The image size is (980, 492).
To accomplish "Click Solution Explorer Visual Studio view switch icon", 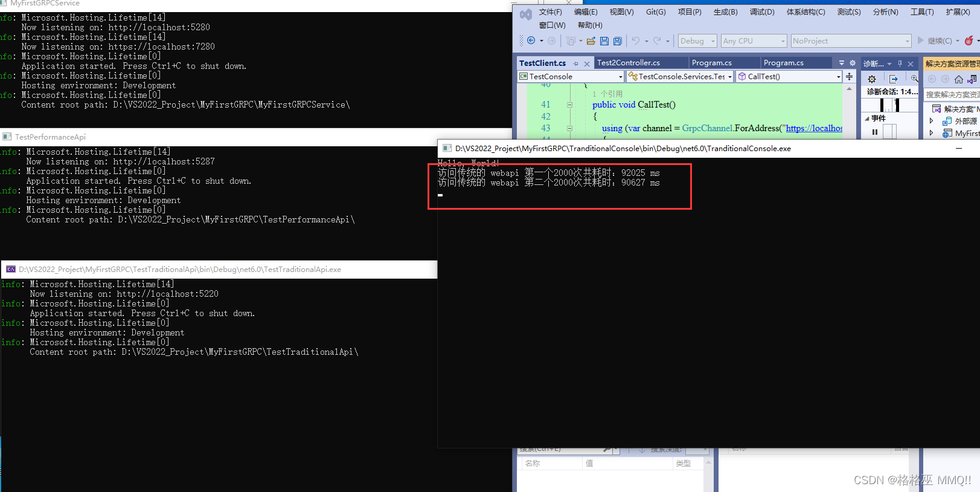I will click(x=972, y=79).
